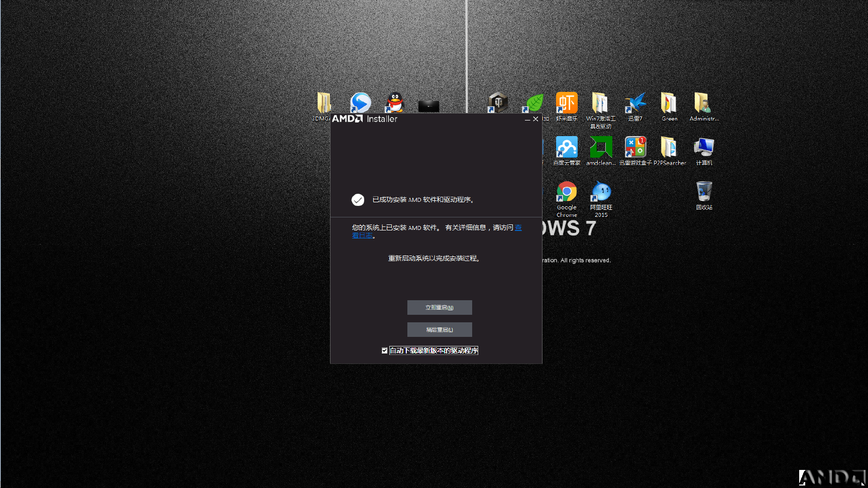Image resolution: width=868 pixels, height=488 pixels.
Task: Select the QQ penguin desktop icon
Action: coord(395,102)
